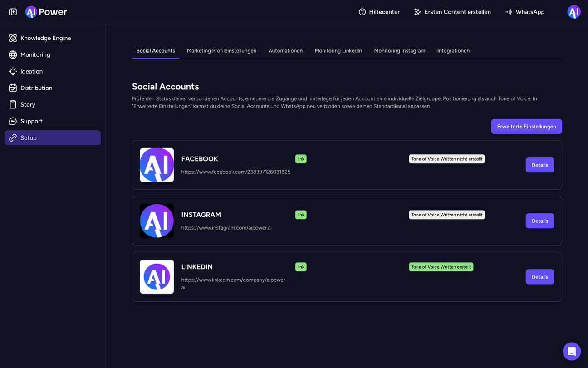Image resolution: width=588 pixels, height=368 pixels.
Task: Click Details for the FACEBOOK account
Action: tap(539, 165)
